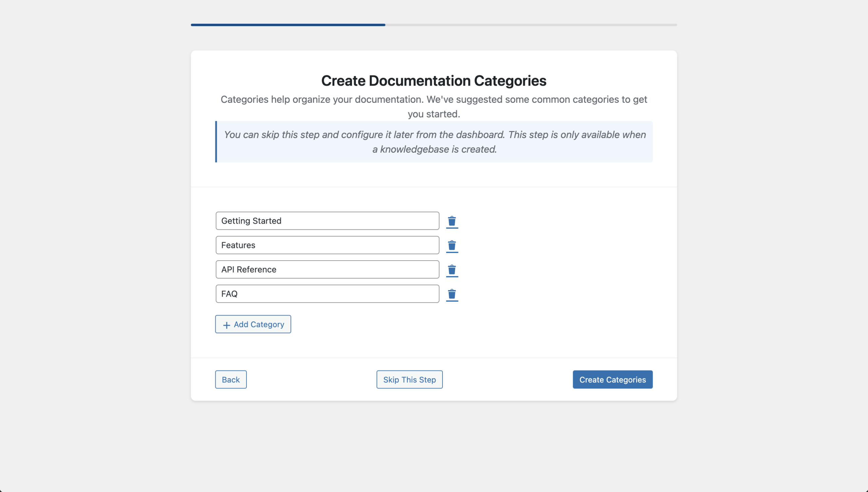868x492 pixels.
Task: Submit with Create Categories button
Action: 612,379
